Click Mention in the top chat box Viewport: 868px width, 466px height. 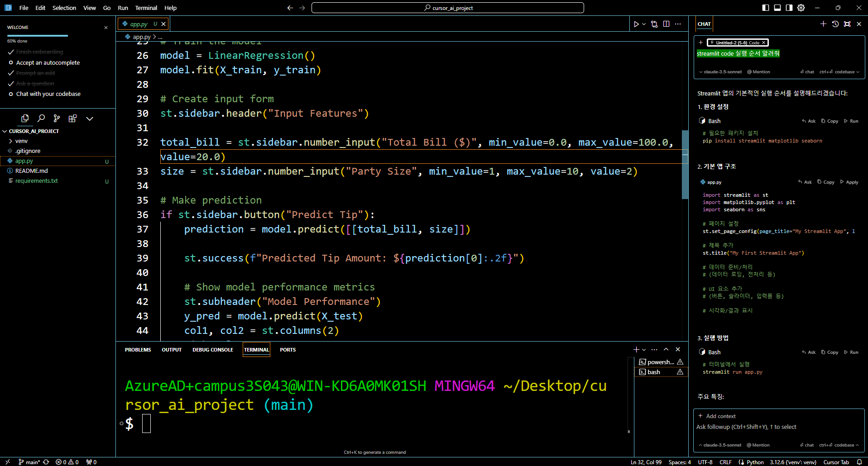click(758, 72)
